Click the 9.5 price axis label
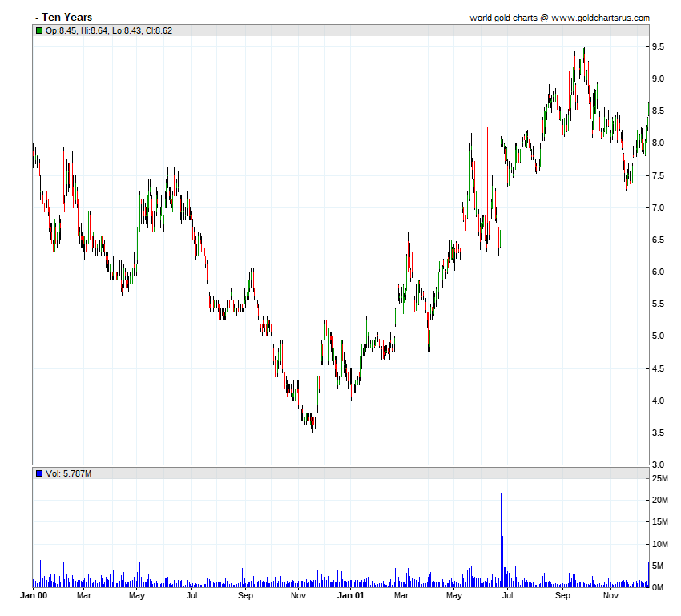Image resolution: width=681 pixels, height=616 pixels. point(658,47)
